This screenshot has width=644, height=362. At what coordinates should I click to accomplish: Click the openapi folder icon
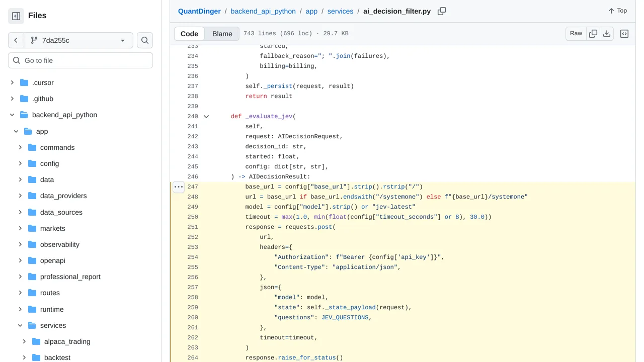click(x=32, y=260)
